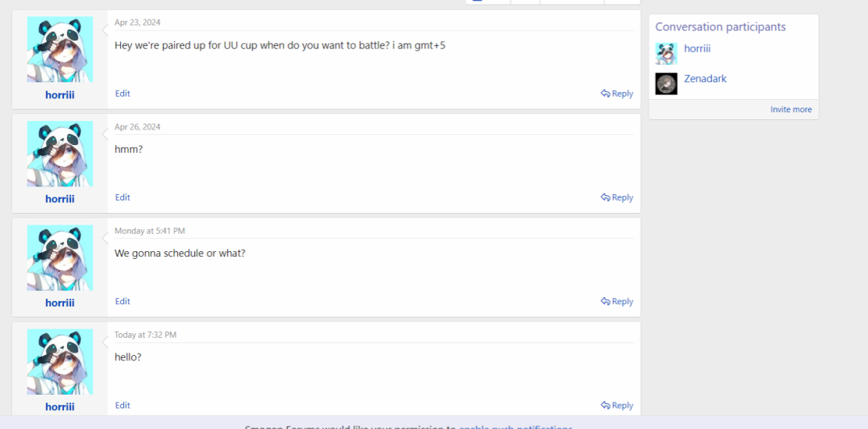Edit the UU cup pairing message
The height and width of the screenshot is (429, 868).
122,94
